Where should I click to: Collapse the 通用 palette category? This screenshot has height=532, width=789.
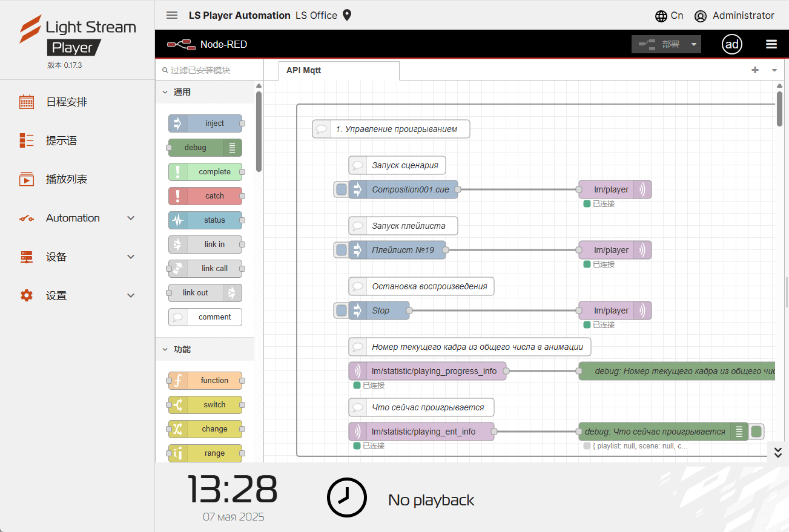205,93
